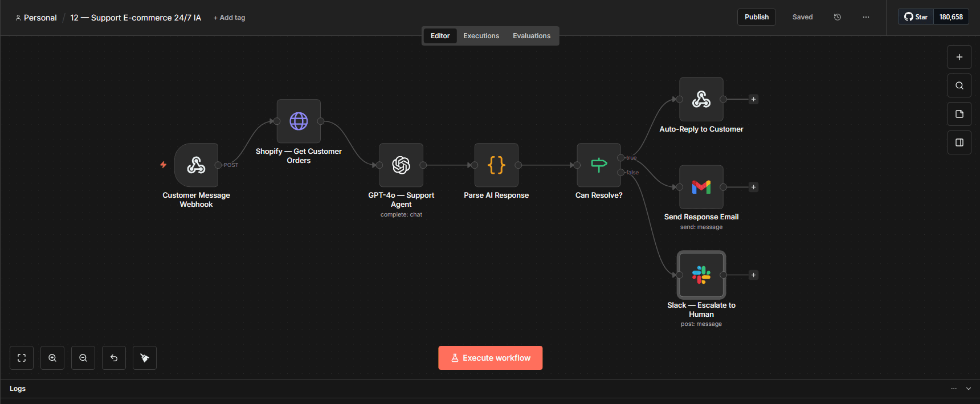Reset the canvas zoom

[114, 358]
